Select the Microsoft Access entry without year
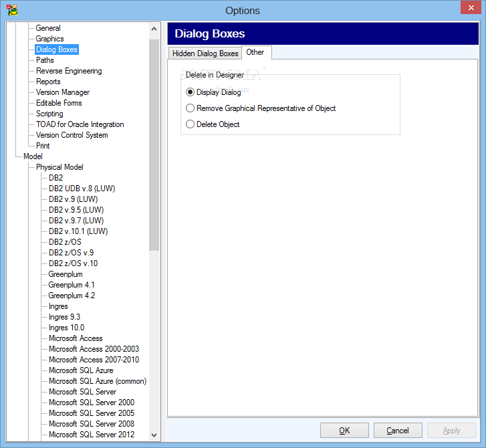The height and width of the screenshot is (448, 486). click(x=76, y=338)
